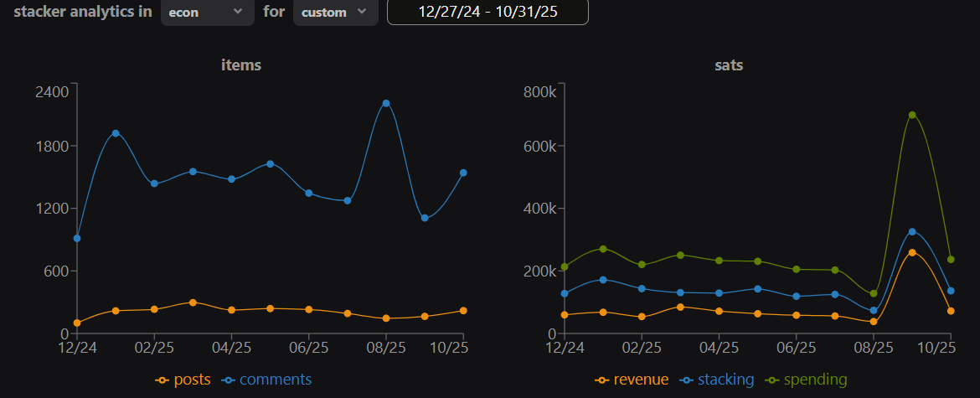Select the last comments point at 10/25

[x=463, y=173]
